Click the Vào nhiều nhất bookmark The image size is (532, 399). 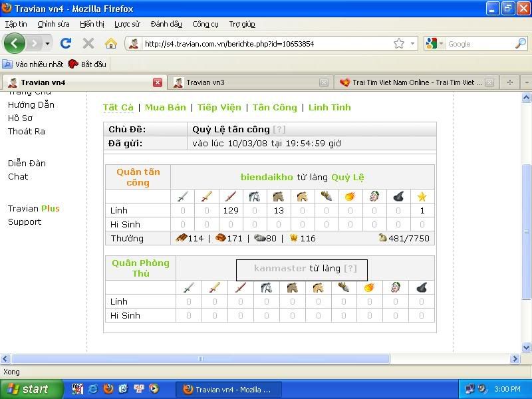[x=33, y=64]
